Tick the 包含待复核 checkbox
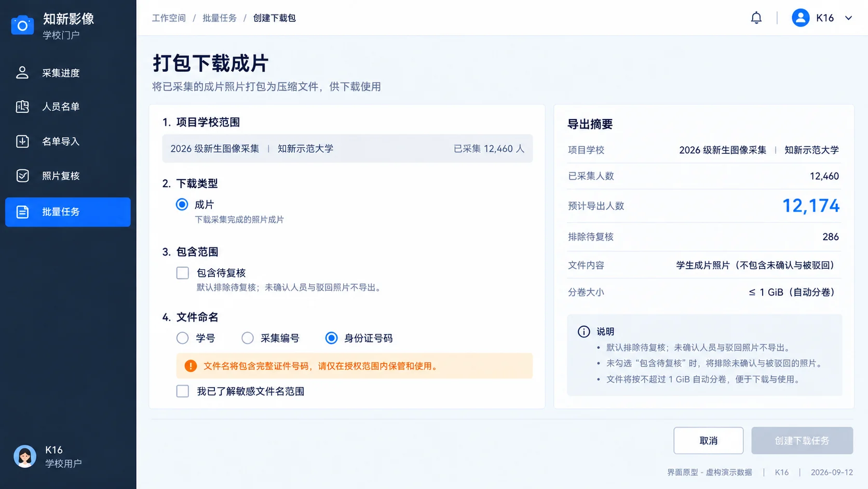 182,273
